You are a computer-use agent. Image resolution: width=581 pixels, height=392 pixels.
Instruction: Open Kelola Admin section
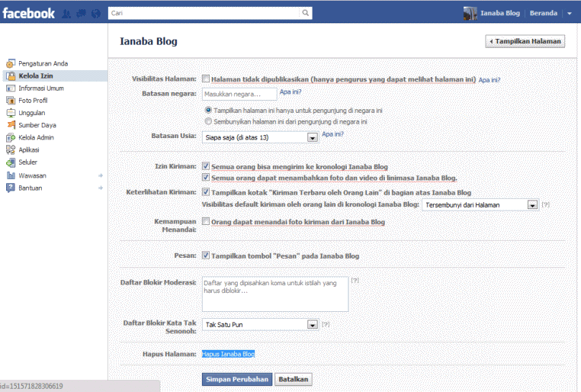click(x=37, y=137)
